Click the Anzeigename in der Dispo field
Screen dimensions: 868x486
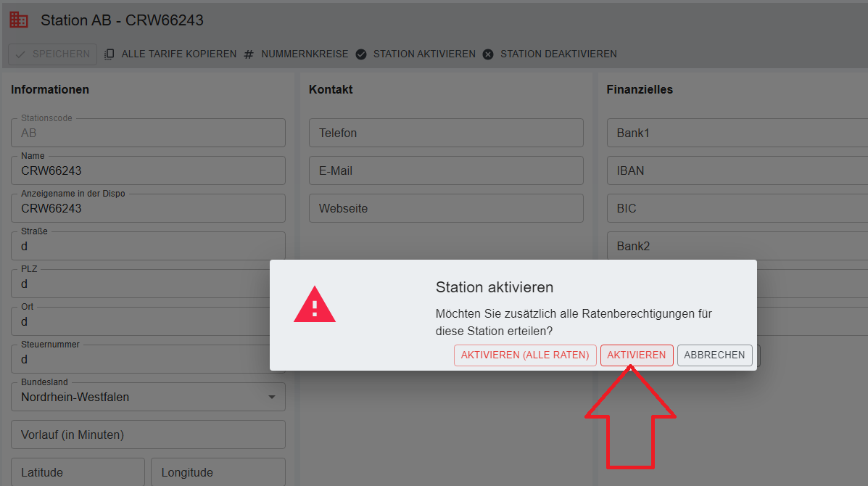tap(149, 208)
